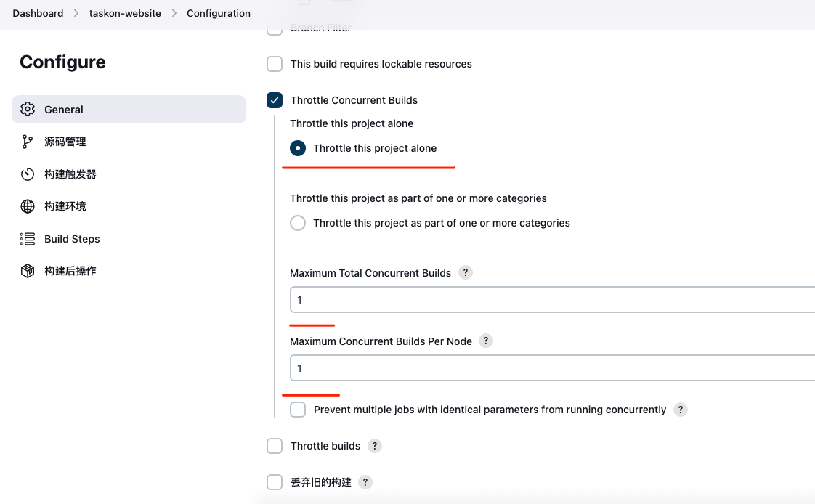Open taskon-website breadcrumb link
This screenshot has width=815, height=504.
pyautogui.click(x=125, y=13)
